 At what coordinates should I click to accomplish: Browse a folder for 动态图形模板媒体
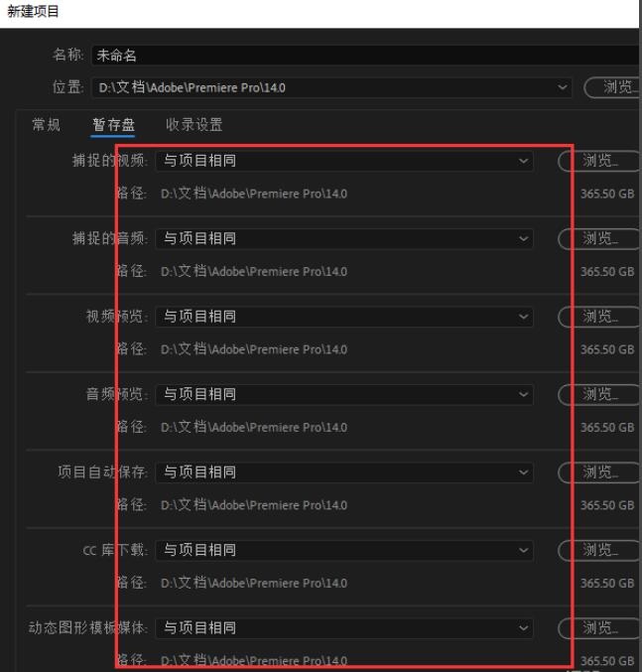click(x=599, y=628)
